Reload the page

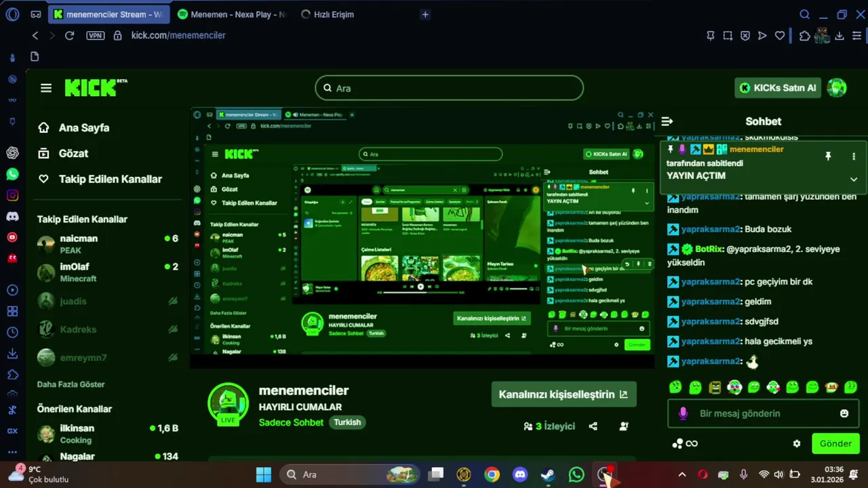(x=69, y=35)
